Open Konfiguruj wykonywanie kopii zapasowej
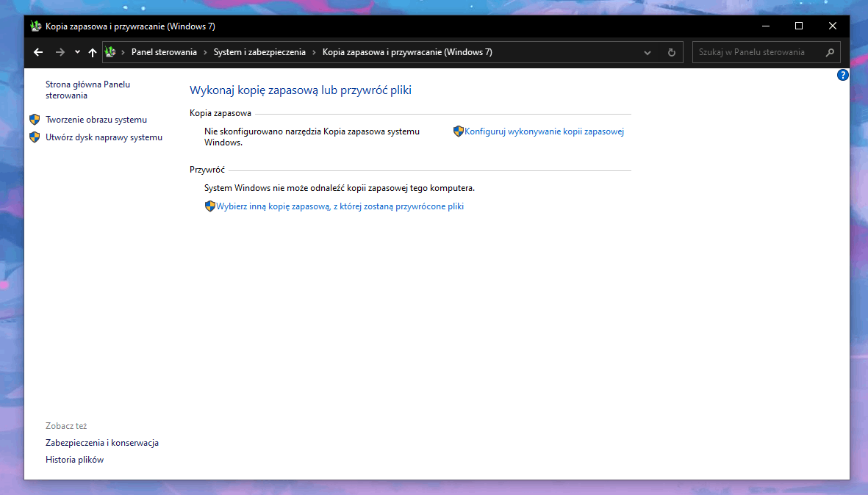The image size is (868, 495). pyautogui.click(x=544, y=131)
